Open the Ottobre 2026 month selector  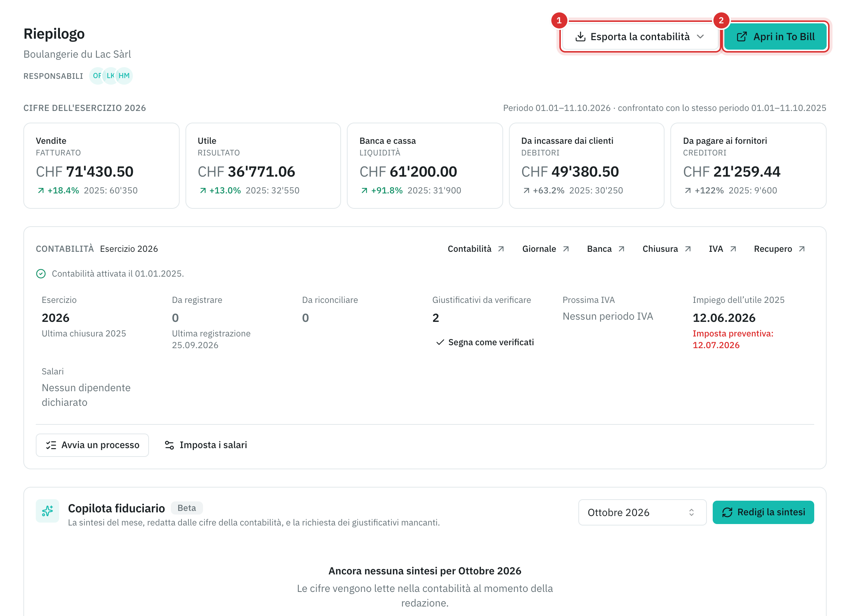click(x=642, y=512)
